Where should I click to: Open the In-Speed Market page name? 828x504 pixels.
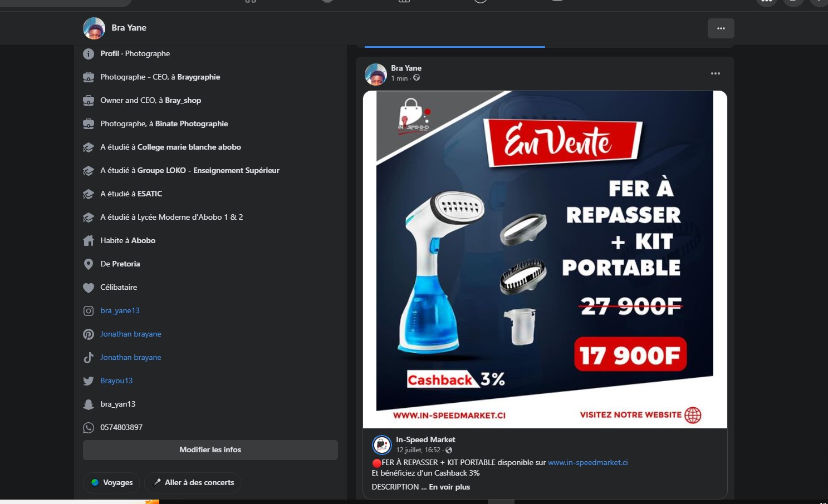coord(425,439)
